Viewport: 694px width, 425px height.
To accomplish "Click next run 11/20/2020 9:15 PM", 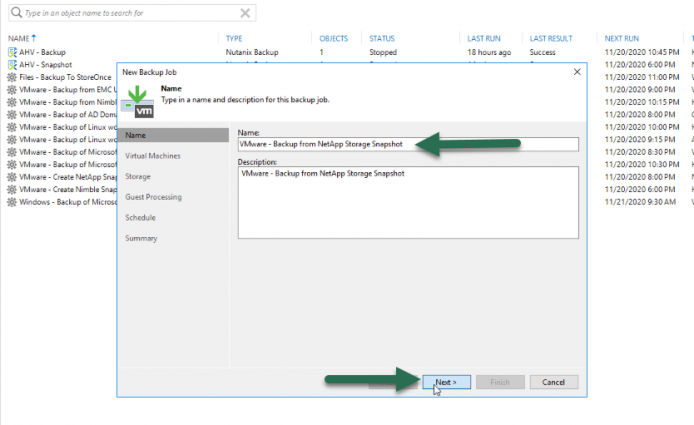I will (x=640, y=139).
